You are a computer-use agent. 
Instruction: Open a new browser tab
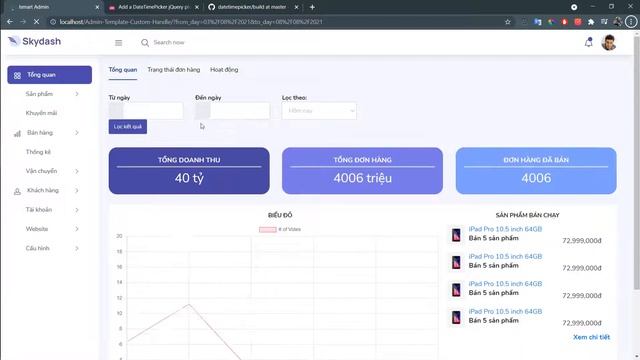pos(312,7)
